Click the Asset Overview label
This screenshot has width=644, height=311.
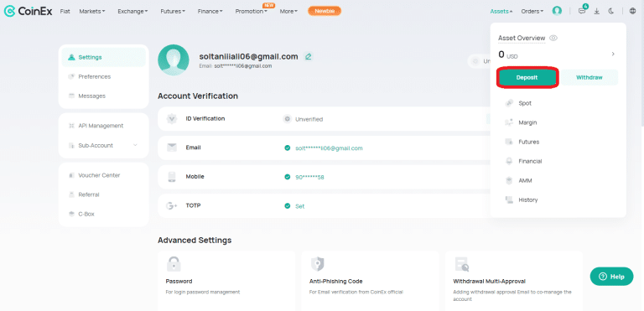coord(522,38)
